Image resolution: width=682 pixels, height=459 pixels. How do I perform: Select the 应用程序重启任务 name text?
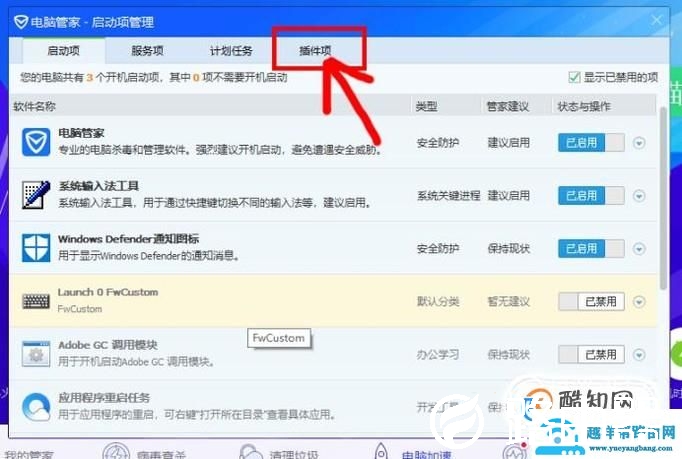point(104,398)
